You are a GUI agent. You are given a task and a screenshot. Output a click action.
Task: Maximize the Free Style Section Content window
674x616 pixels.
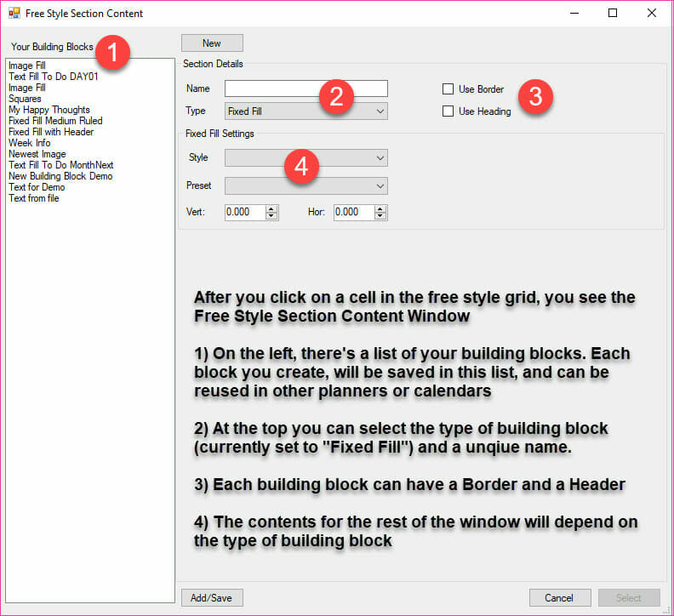point(613,13)
